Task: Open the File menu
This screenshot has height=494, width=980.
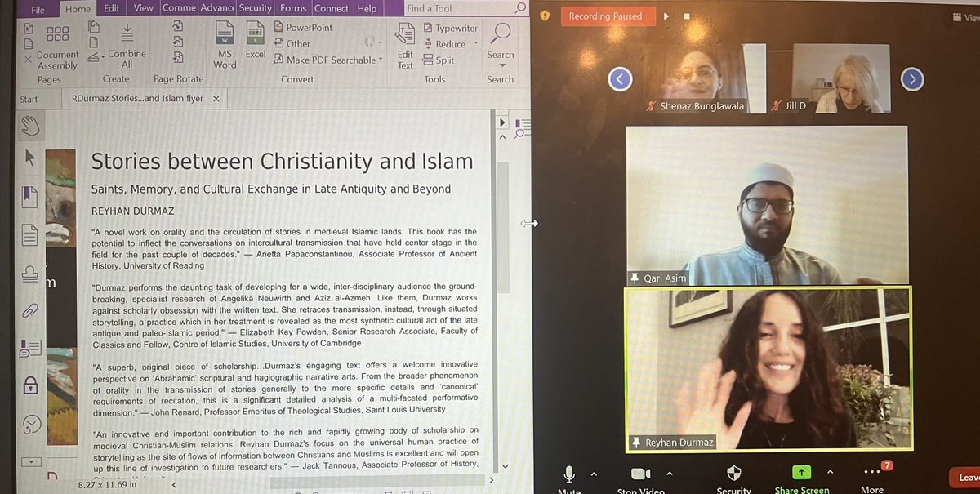Action: [x=38, y=10]
